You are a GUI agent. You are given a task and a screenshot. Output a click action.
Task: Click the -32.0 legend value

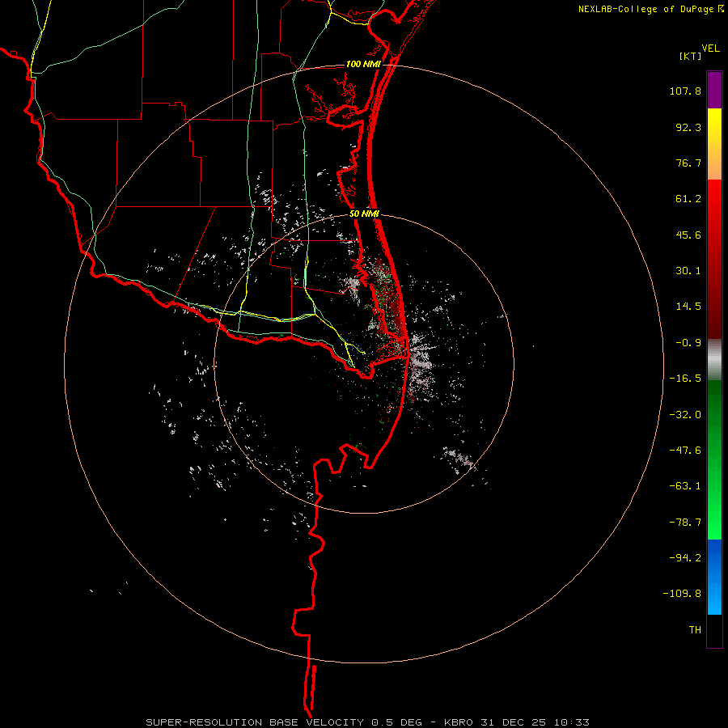(x=685, y=415)
